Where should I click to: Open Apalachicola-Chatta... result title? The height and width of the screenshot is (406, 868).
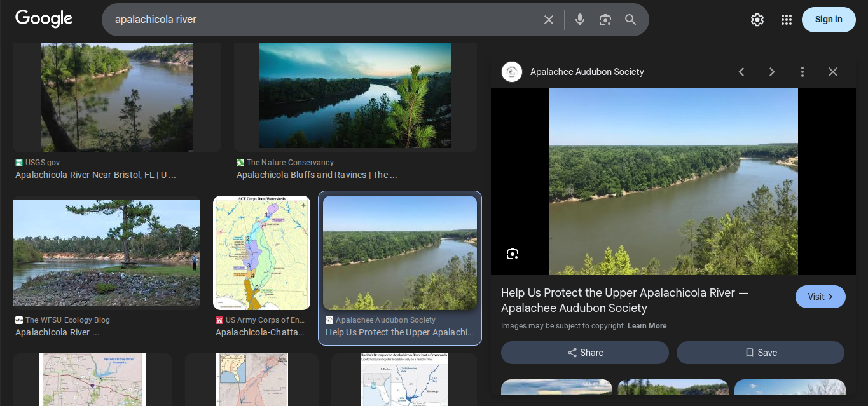[260, 332]
